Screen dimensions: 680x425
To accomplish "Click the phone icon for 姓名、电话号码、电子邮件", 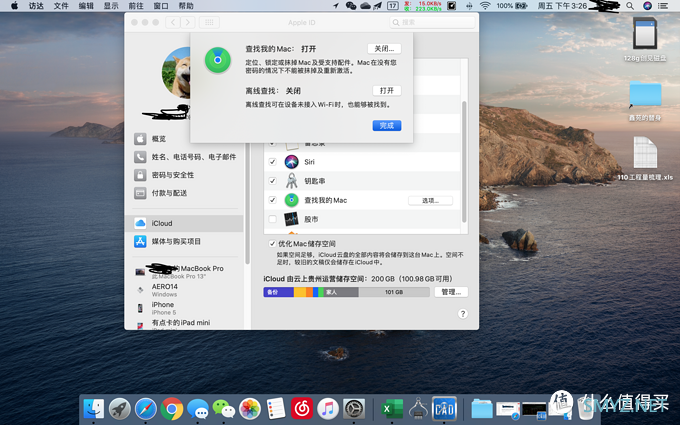I will [x=140, y=157].
